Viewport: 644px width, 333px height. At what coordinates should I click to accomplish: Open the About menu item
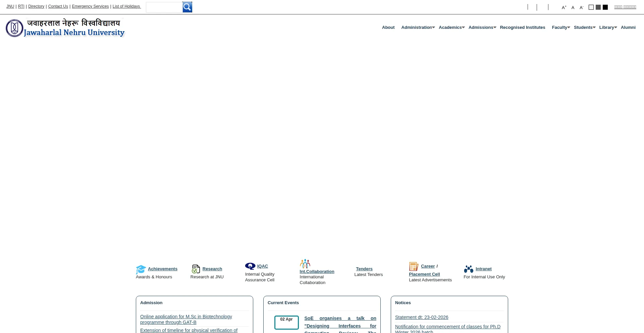388,27
